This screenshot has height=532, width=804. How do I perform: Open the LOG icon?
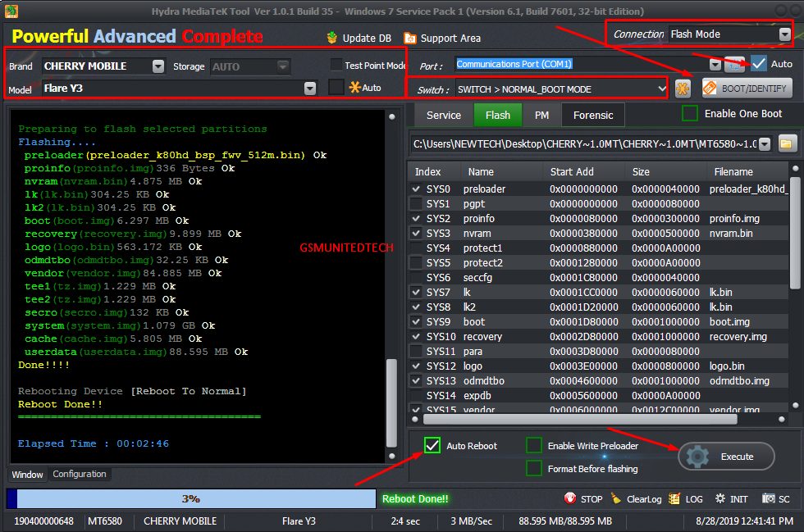pos(674,498)
